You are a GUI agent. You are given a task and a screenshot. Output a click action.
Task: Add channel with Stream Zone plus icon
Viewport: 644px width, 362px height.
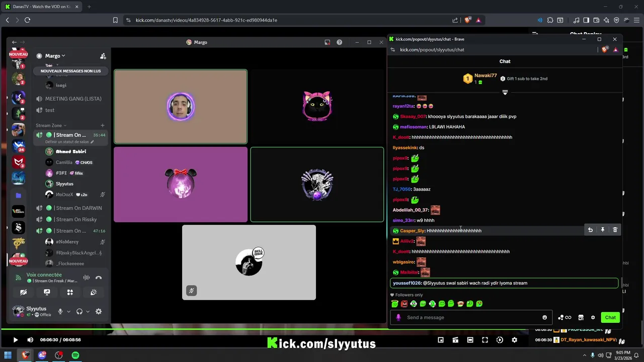pyautogui.click(x=103, y=125)
